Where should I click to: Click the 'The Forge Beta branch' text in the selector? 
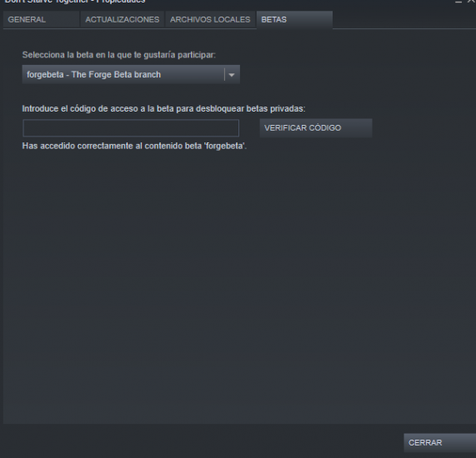coord(116,75)
